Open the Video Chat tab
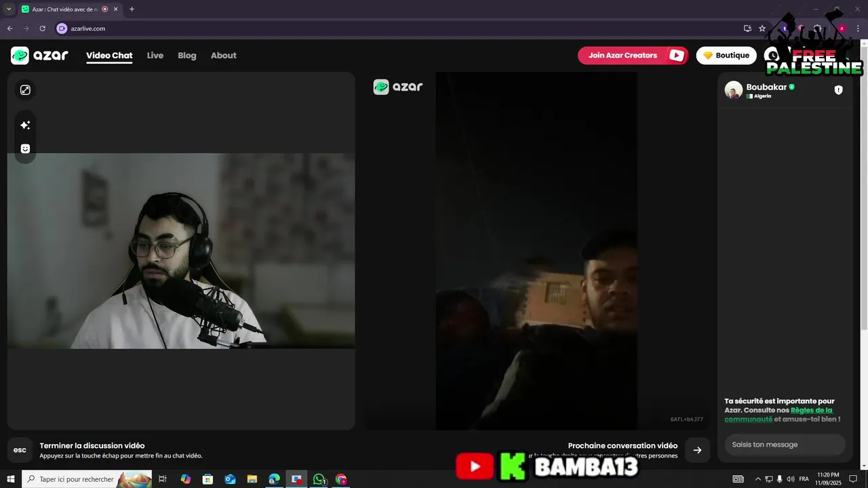Screen dimensions: 868x488 click(109, 56)
